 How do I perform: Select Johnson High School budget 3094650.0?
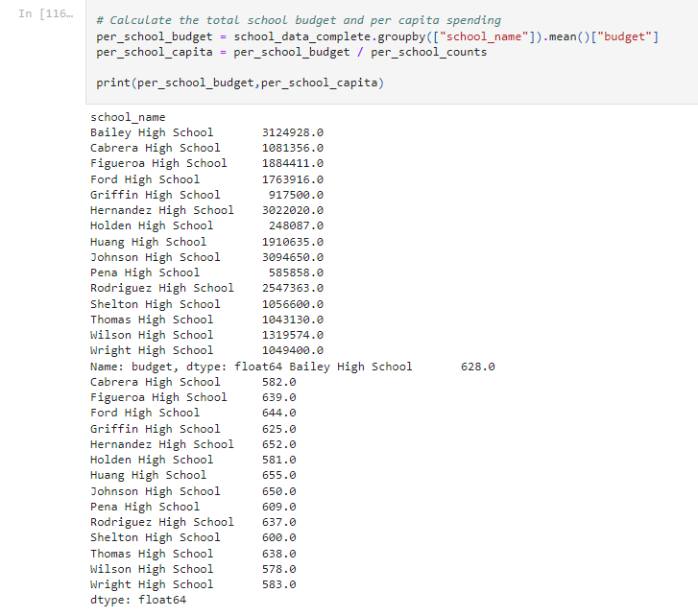pos(293,257)
